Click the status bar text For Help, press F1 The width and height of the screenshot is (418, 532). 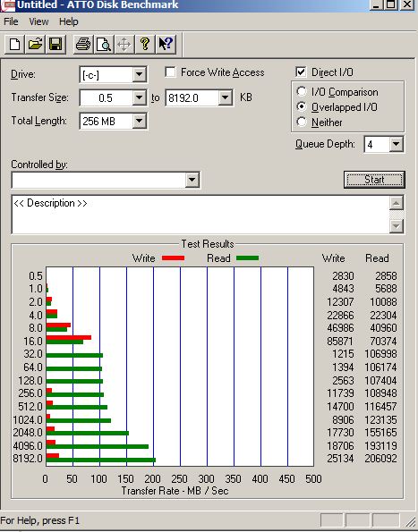pos(39,520)
